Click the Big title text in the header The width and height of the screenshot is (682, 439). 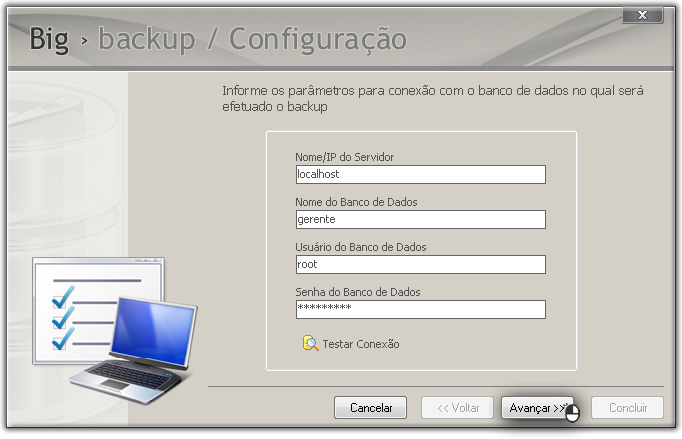[x=49, y=40]
